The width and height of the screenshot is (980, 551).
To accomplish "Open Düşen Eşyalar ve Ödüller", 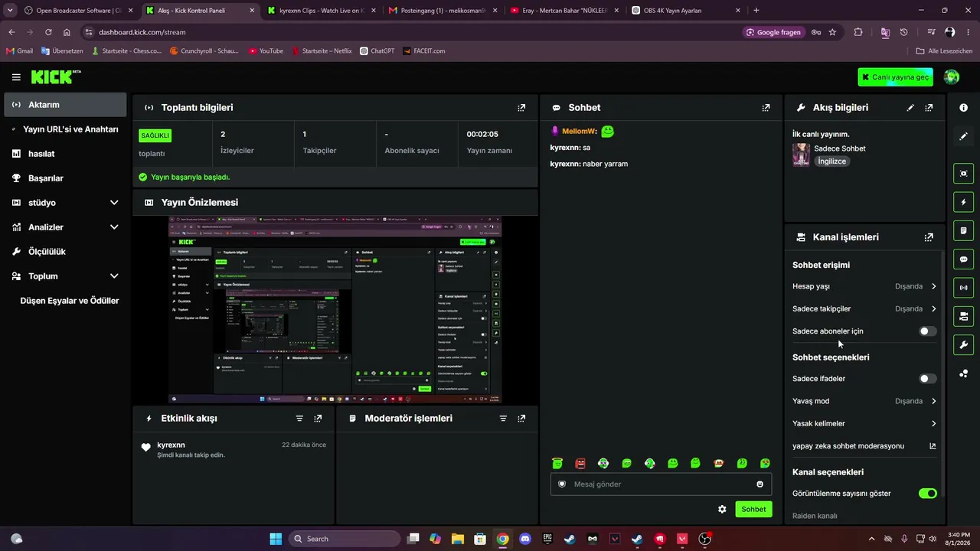I will (65, 301).
